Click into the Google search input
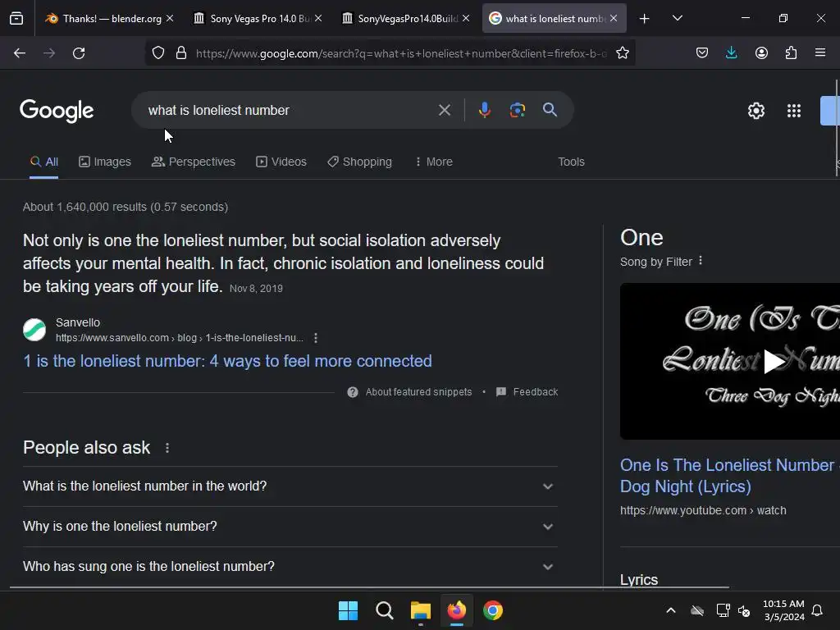 pos(290,111)
